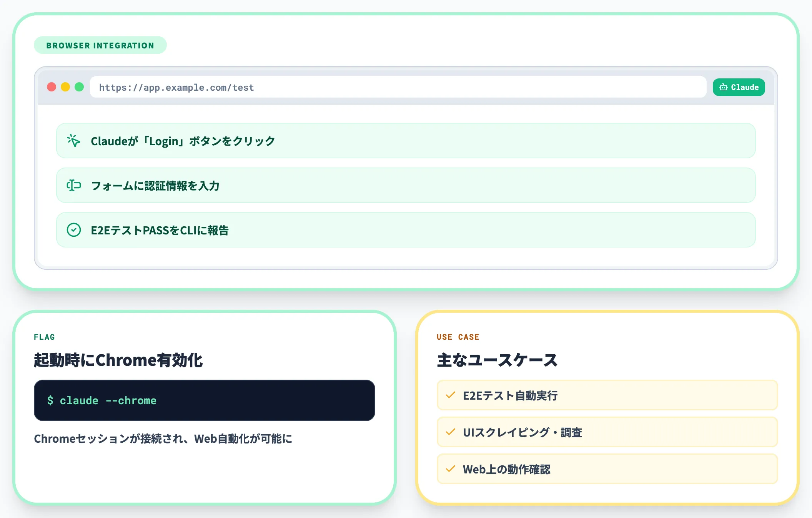812x518 pixels.
Task: Click the USE CASE label
Action: [x=458, y=337]
